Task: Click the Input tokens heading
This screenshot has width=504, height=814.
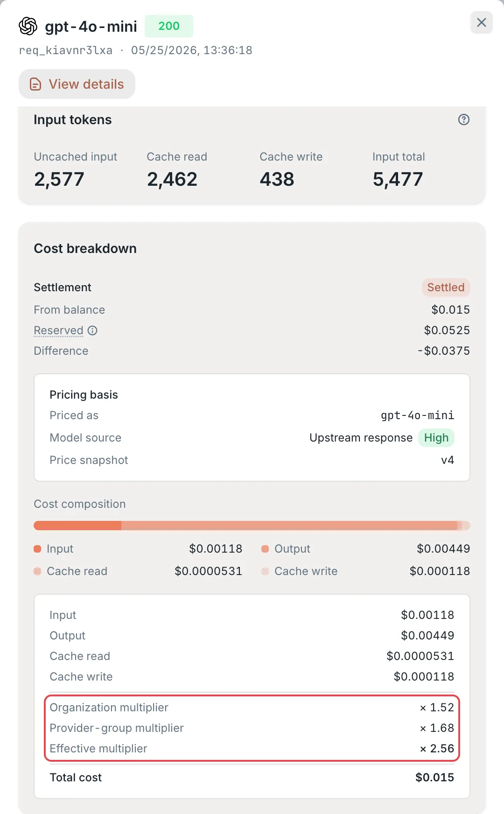Action: coord(73,120)
